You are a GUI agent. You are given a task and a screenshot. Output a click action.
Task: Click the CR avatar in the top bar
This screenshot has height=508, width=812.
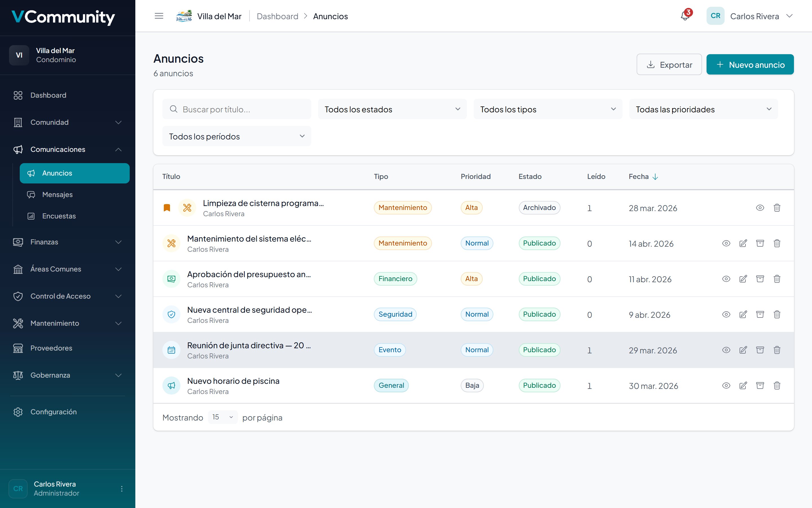tap(715, 16)
